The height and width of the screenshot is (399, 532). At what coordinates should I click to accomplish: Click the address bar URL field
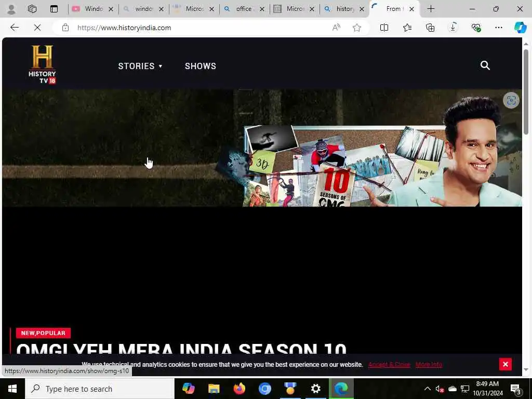200,28
